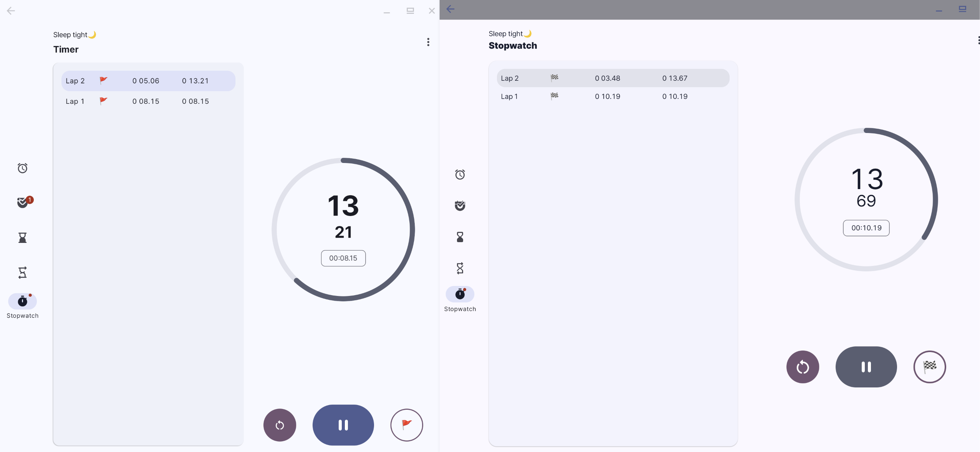Viewport: 980px width, 452px height.
Task: Select Stopwatch tab in left window sidebar
Action: point(22,302)
